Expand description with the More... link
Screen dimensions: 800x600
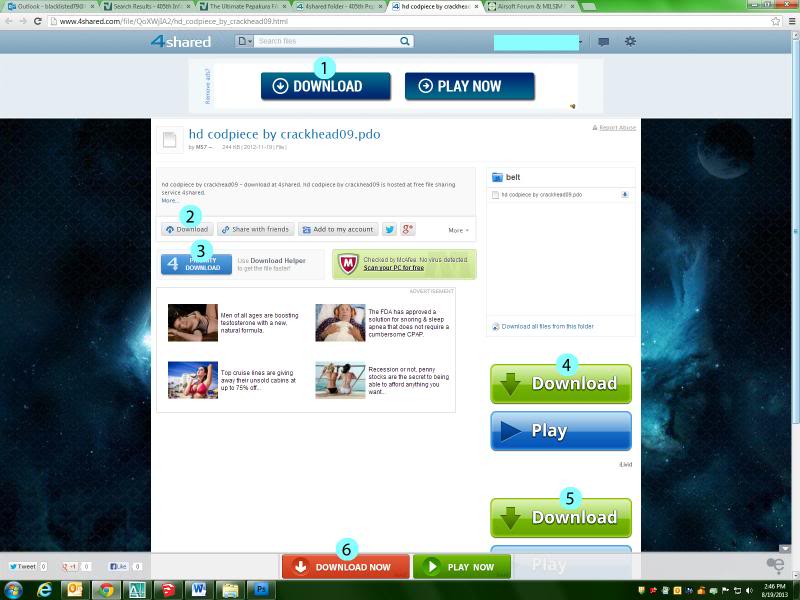point(169,201)
